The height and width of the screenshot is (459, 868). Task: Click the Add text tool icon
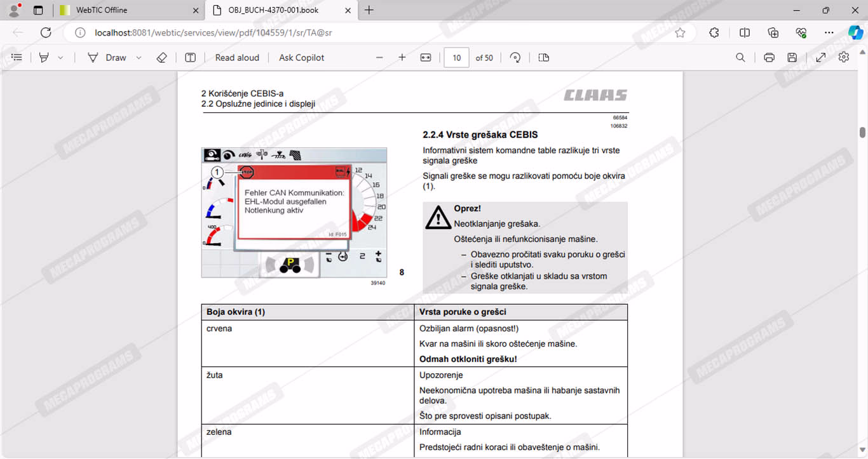[x=190, y=57]
